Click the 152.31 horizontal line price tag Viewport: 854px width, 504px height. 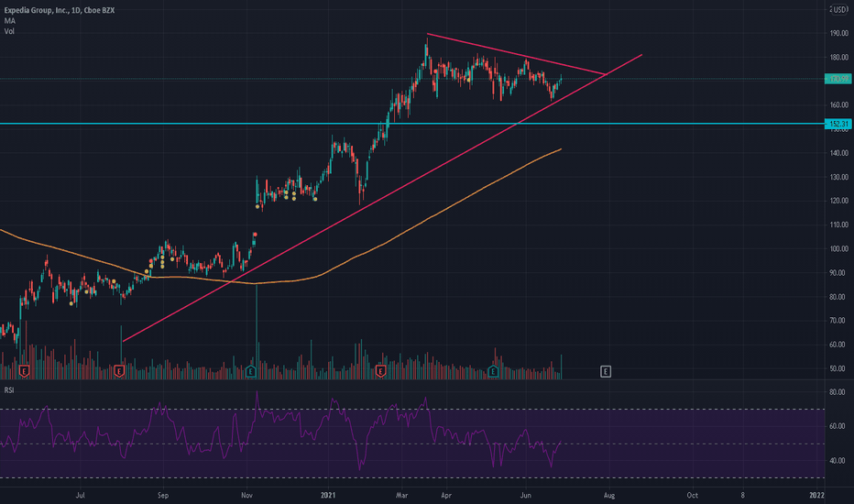pos(838,125)
